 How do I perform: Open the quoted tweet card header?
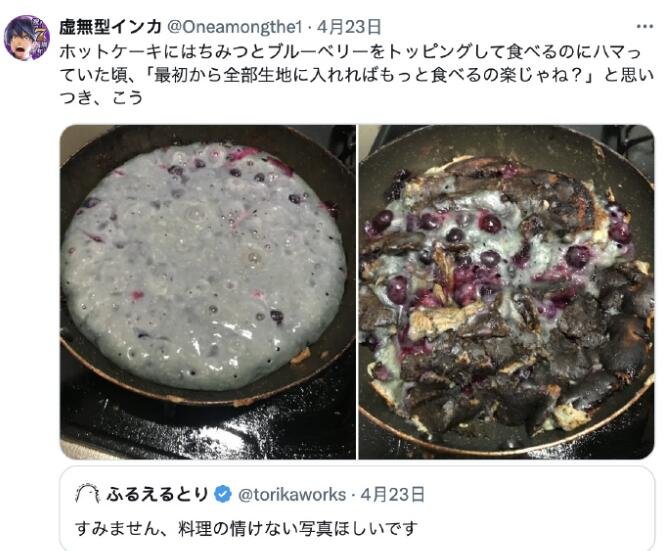[x=250, y=494]
